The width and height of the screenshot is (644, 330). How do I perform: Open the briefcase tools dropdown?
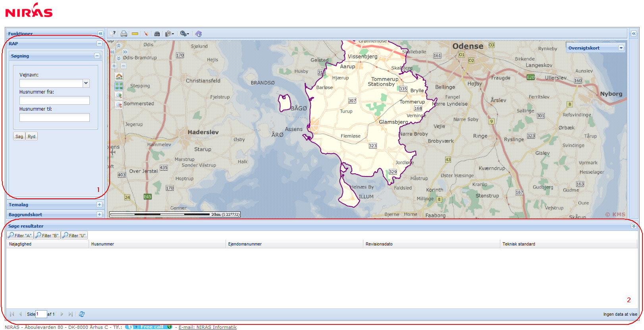click(x=170, y=34)
